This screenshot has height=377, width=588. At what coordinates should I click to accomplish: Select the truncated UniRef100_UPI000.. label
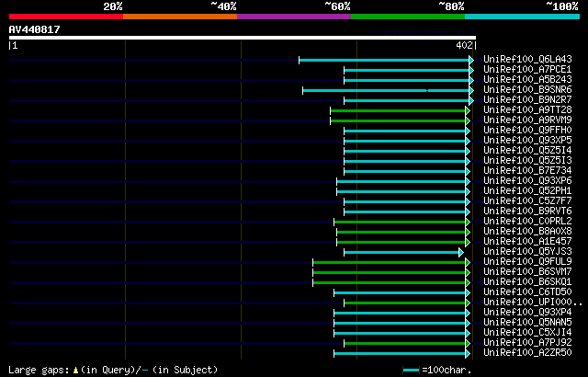(533, 303)
